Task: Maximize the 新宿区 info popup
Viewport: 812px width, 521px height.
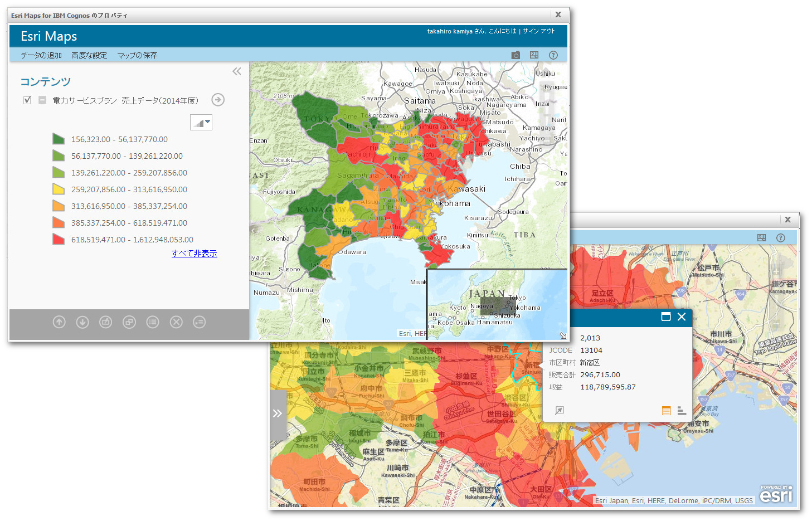Action: (x=666, y=317)
